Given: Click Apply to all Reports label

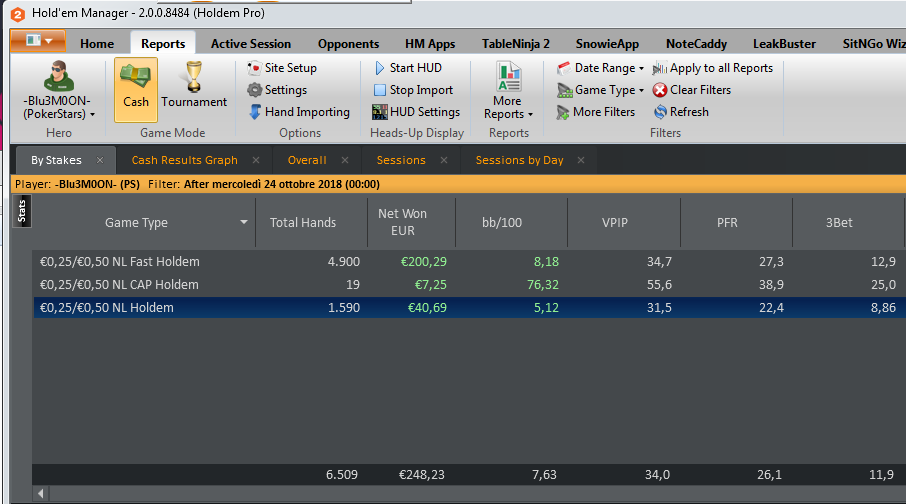Looking at the screenshot, I should pos(721,68).
